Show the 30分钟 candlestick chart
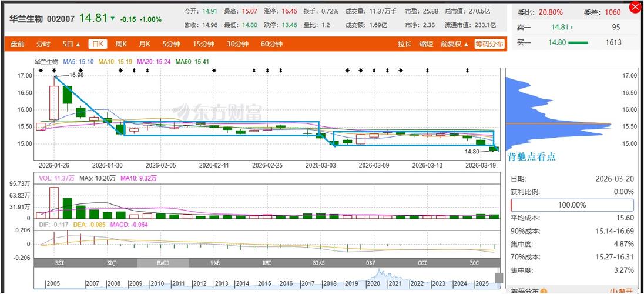Image resolution: width=644 pixels, height=294 pixels. [x=238, y=44]
